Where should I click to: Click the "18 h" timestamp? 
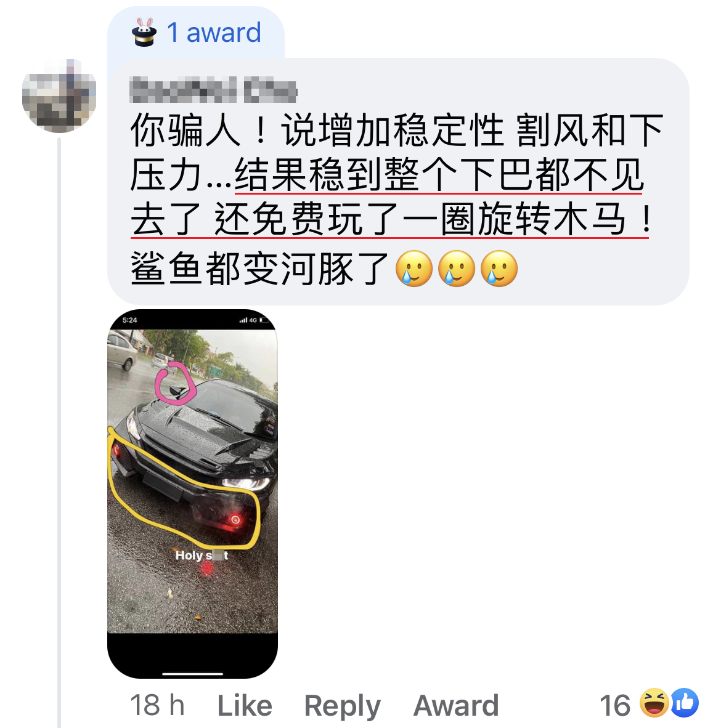(x=158, y=705)
